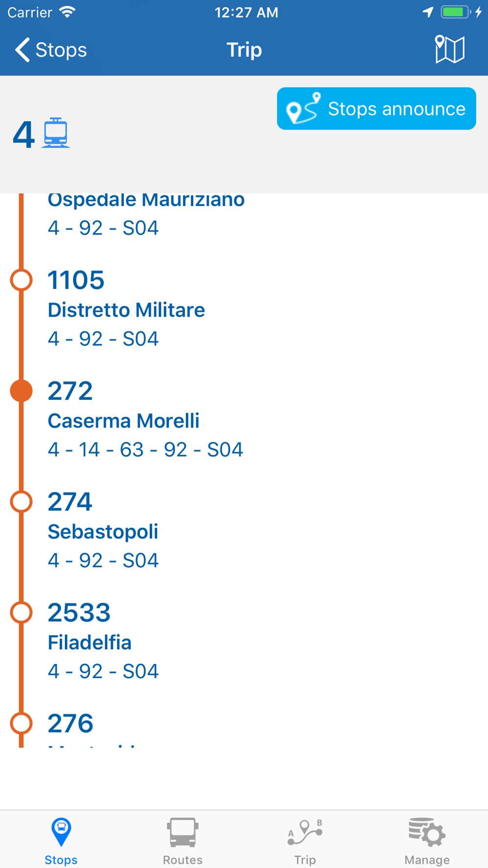The image size is (488, 868).
Task: Click the hollow marker for stop 1105
Action: (21, 280)
